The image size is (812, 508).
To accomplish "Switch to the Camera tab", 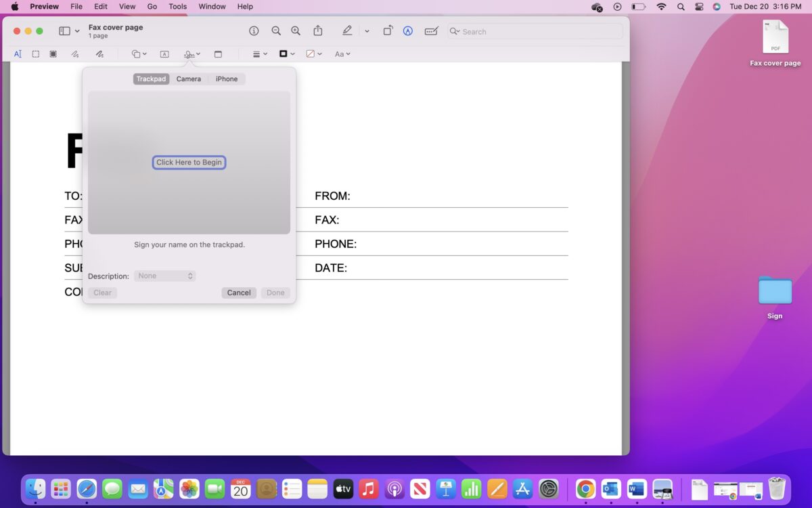I will point(189,79).
